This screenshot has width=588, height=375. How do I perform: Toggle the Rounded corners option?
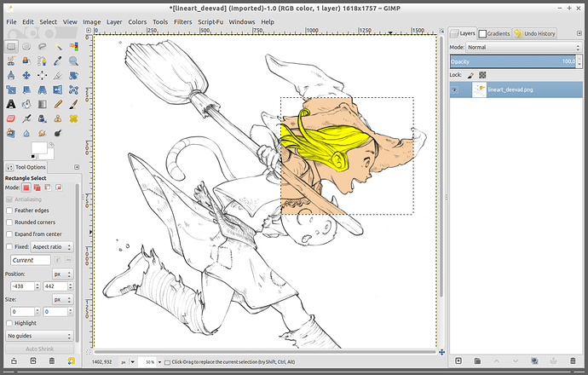[x=9, y=222]
